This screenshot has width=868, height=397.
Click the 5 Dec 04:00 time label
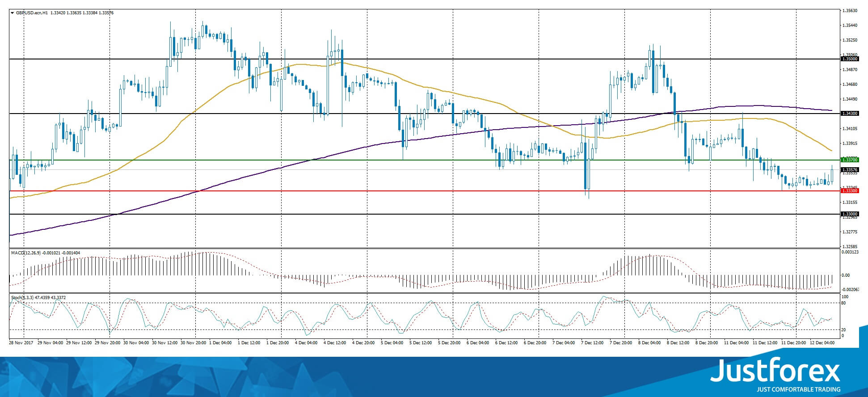point(392,343)
